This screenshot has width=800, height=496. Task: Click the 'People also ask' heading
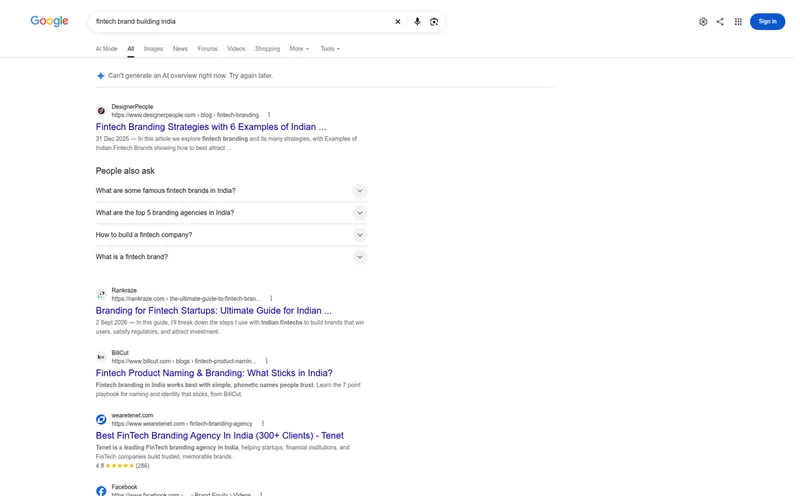pyautogui.click(x=125, y=171)
